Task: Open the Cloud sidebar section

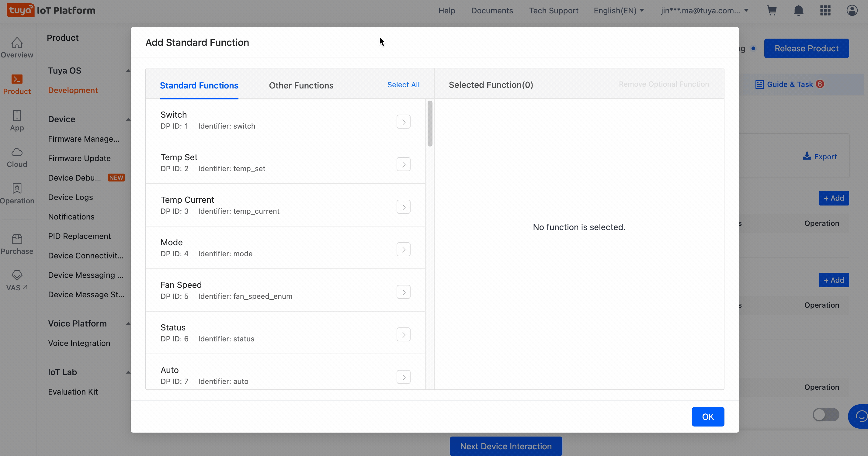Action: [x=17, y=157]
